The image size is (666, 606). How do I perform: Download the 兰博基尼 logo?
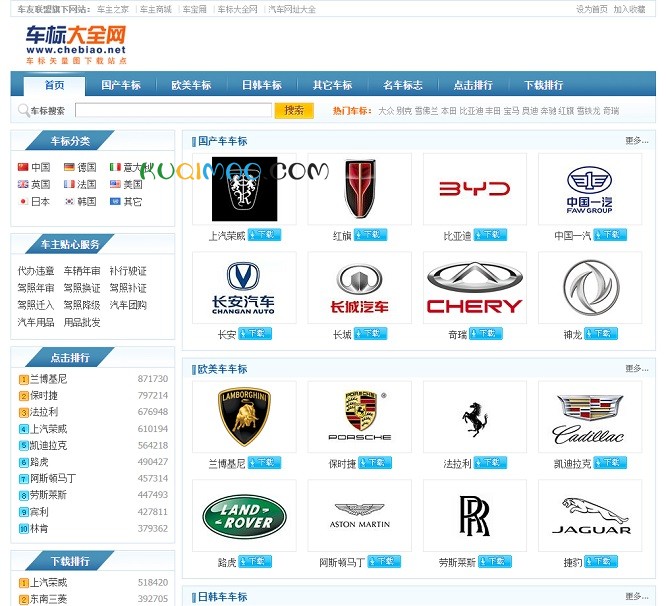click(264, 463)
